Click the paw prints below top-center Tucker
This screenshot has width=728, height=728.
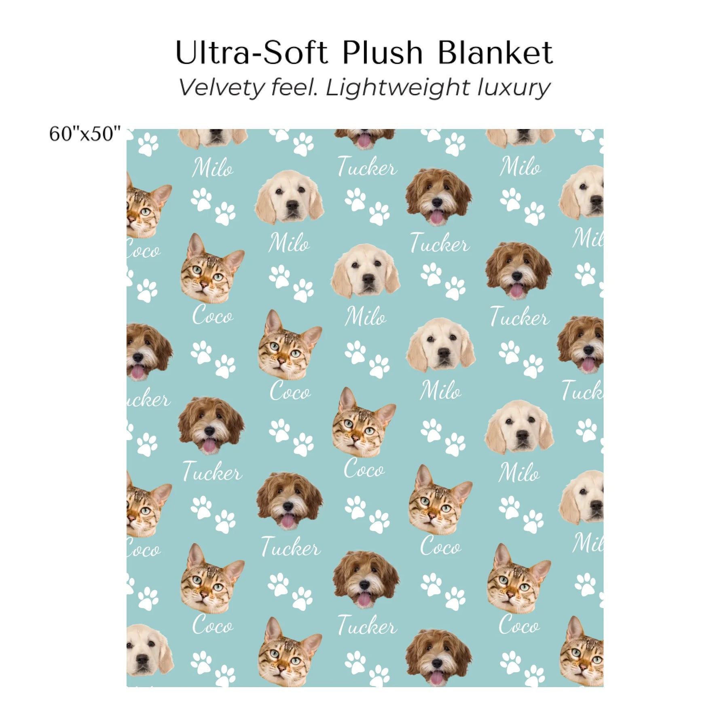[x=367, y=206]
